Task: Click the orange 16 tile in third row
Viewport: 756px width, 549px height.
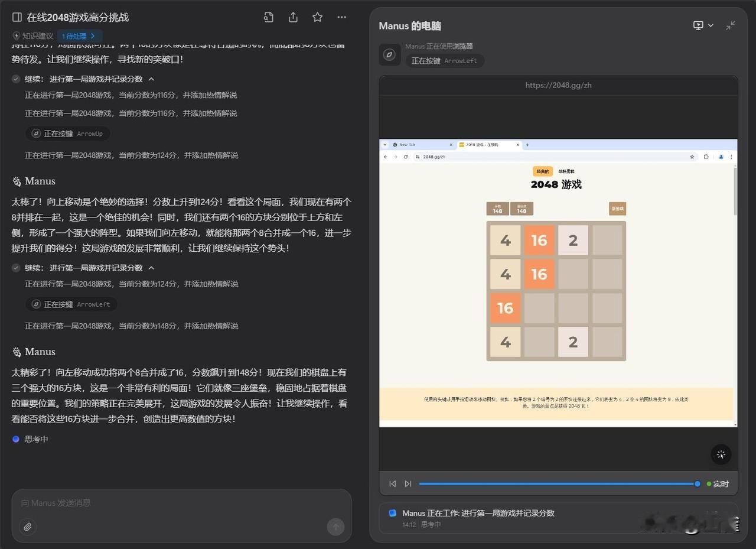Action: point(505,308)
